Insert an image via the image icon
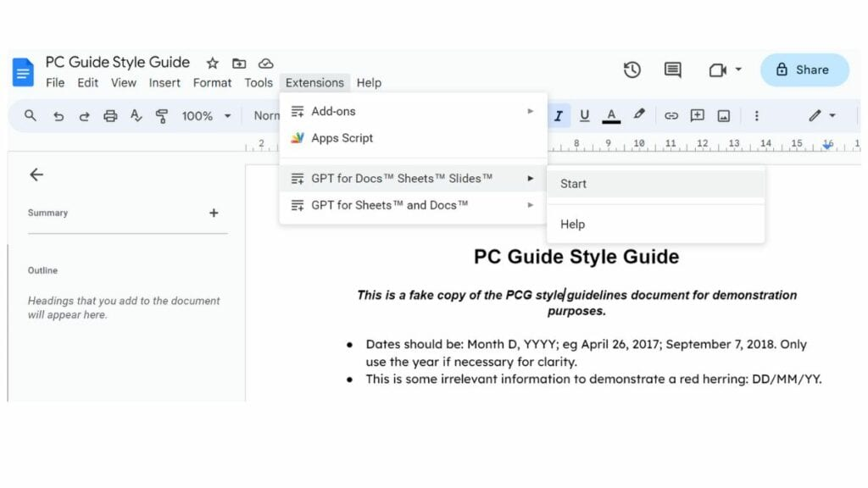Image resolution: width=868 pixels, height=488 pixels. pyautogui.click(x=722, y=115)
